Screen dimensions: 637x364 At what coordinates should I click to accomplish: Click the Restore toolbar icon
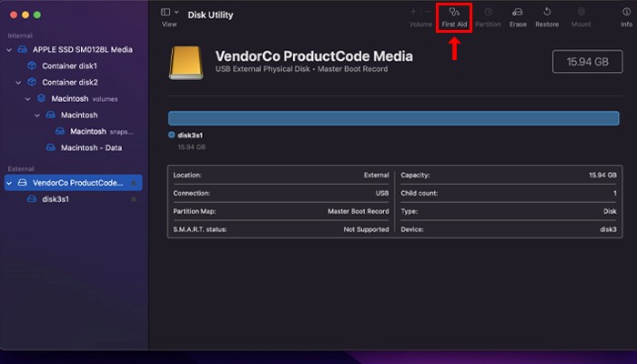(547, 15)
